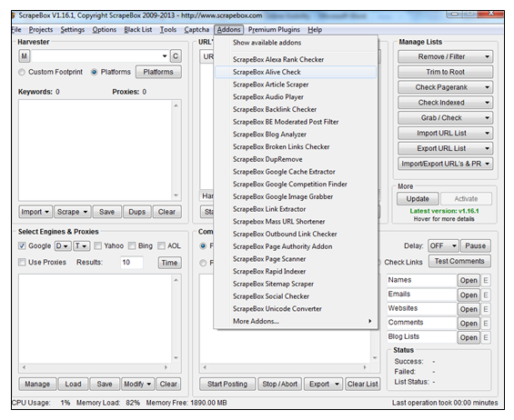This screenshot has height=420, width=514.
Task: Open the Names file
Action: click(x=469, y=280)
